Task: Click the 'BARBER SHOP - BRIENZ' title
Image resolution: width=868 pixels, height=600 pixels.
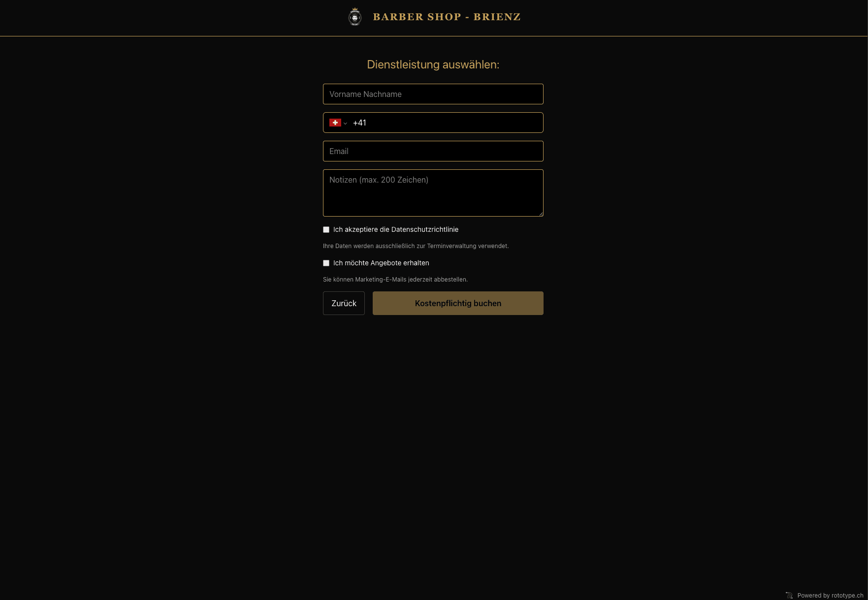Action: (447, 17)
